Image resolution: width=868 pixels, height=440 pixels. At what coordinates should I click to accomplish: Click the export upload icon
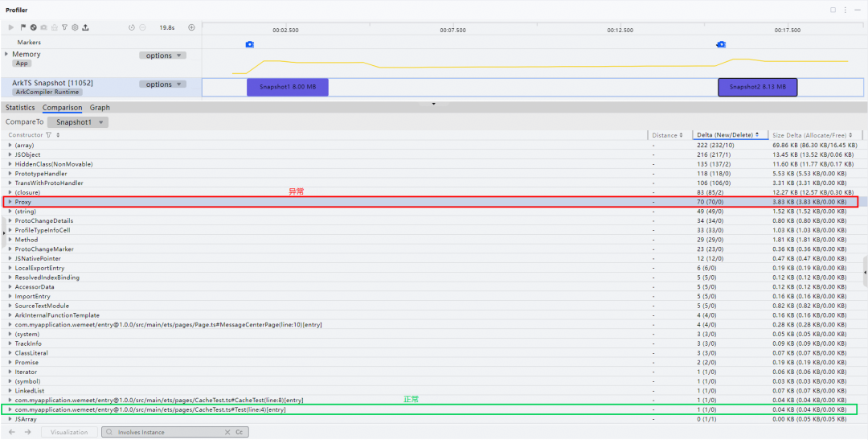click(x=85, y=27)
